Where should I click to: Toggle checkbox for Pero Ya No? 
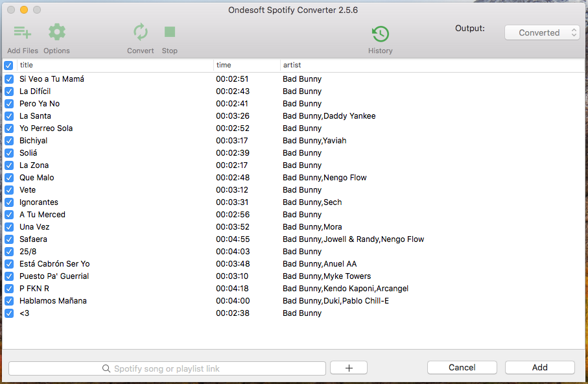9,104
